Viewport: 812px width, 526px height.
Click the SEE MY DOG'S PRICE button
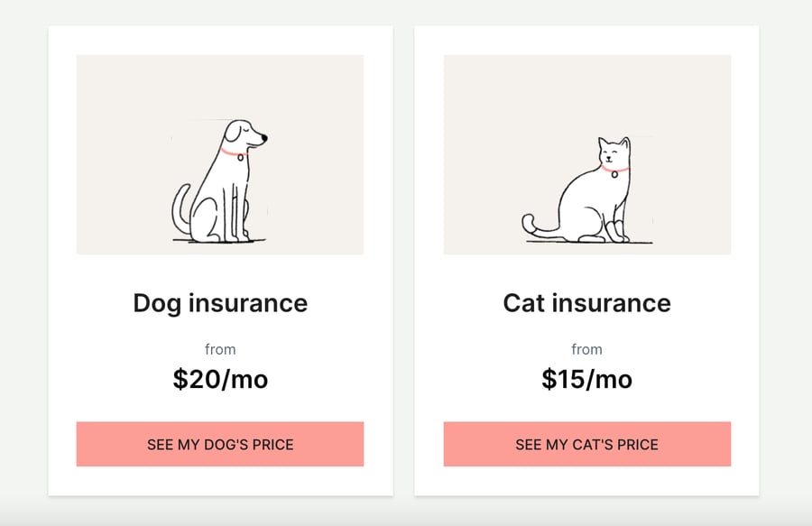(x=220, y=444)
